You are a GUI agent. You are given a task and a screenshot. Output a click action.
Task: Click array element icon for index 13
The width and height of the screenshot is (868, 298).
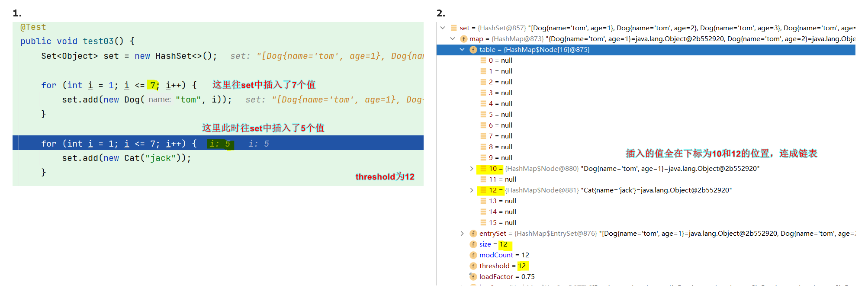[x=483, y=201]
